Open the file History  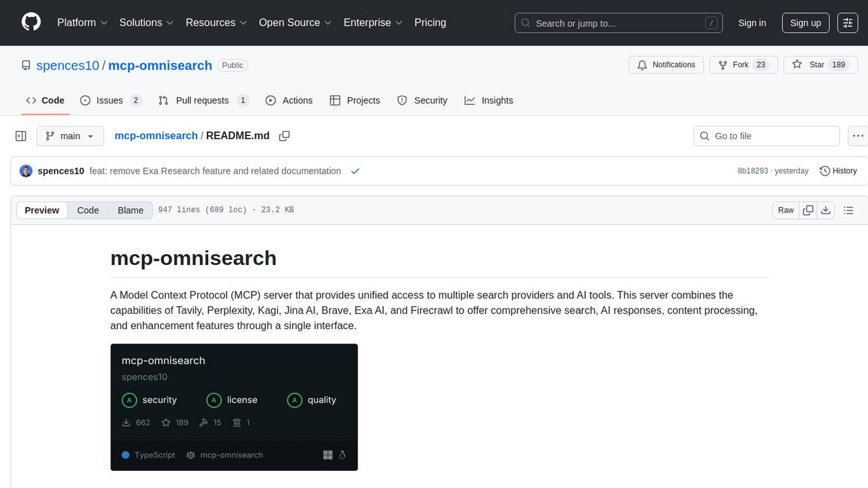838,171
